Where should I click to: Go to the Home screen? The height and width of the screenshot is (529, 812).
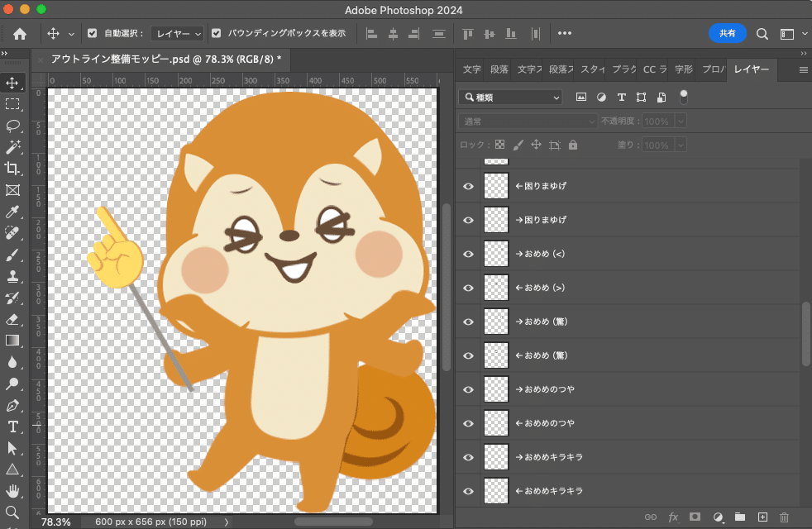click(x=20, y=34)
